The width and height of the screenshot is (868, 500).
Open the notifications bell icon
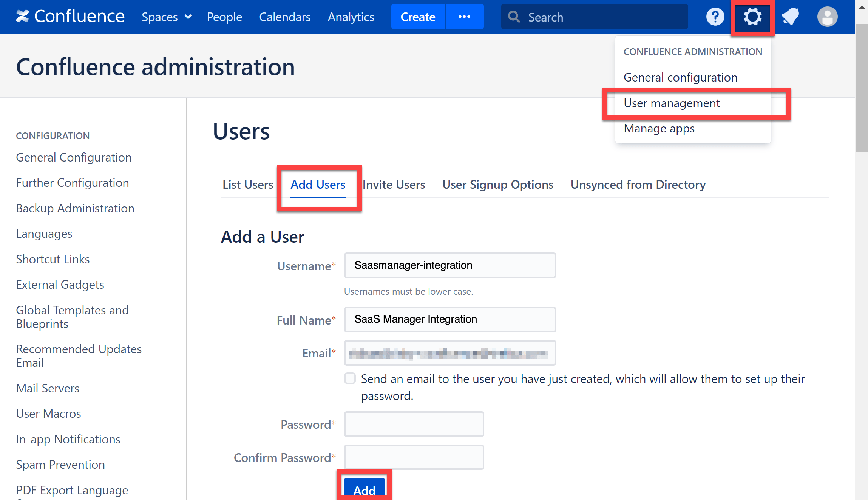coord(790,17)
